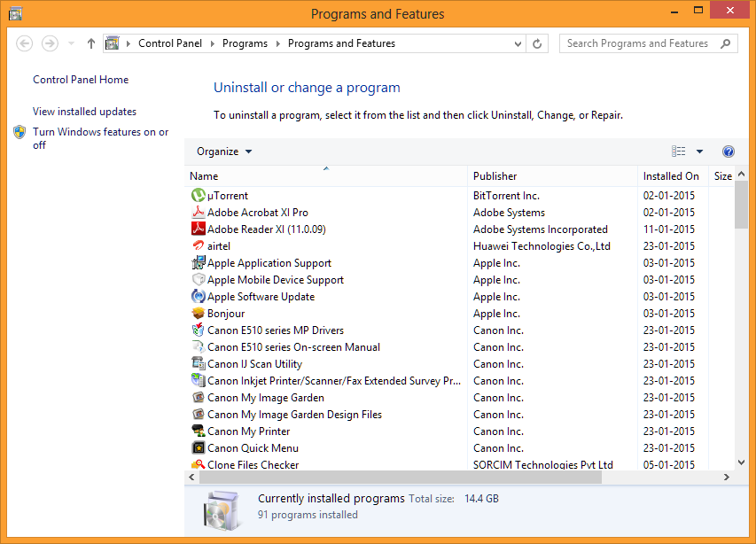
Task: Click the scroll right arrow
Action: click(x=726, y=477)
